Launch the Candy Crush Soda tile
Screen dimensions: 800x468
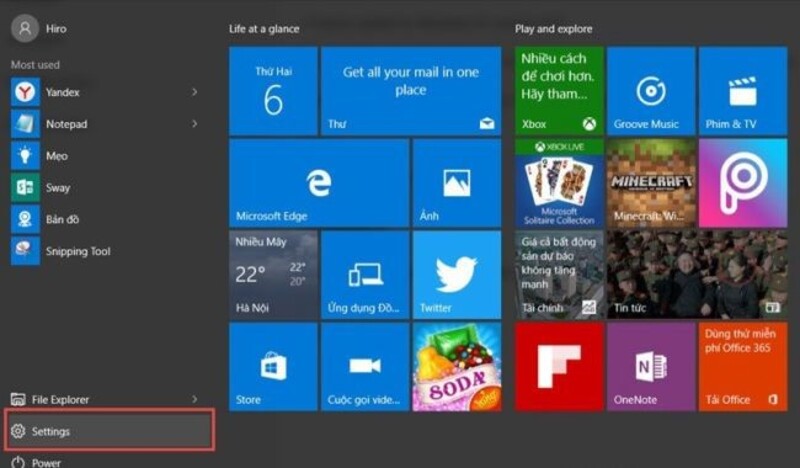[x=457, y=366]
